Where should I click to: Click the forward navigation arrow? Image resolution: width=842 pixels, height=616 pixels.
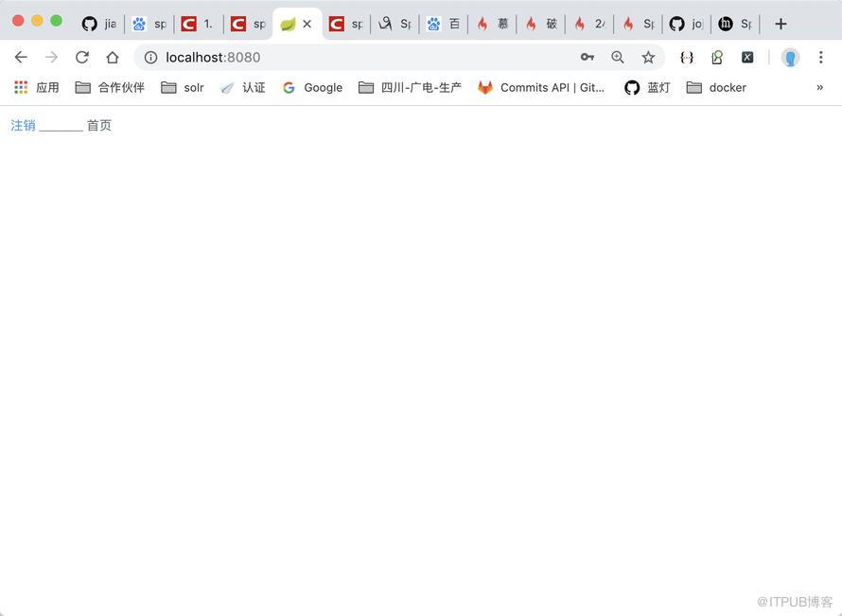pos(51,58)
